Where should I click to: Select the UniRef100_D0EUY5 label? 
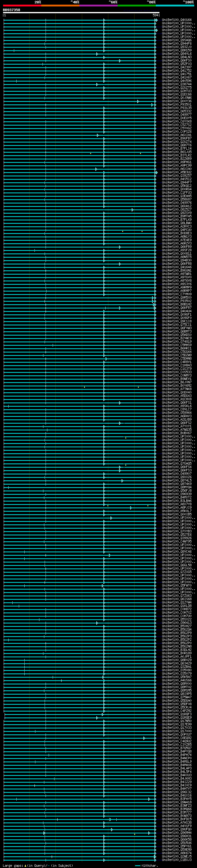point(177,118)
